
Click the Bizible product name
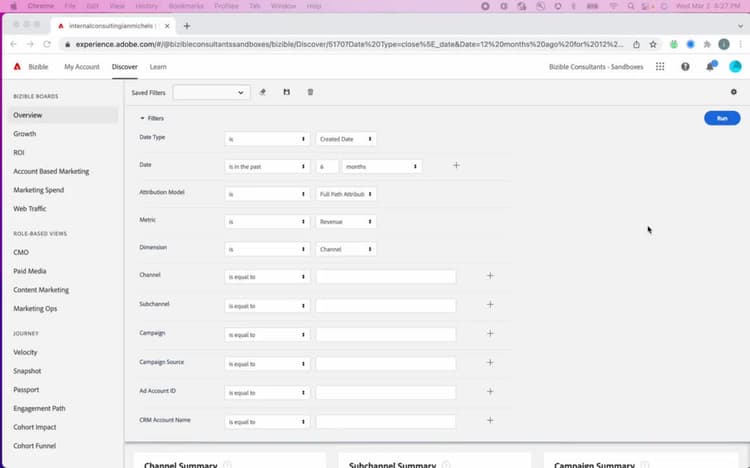(x=38, y=67)
